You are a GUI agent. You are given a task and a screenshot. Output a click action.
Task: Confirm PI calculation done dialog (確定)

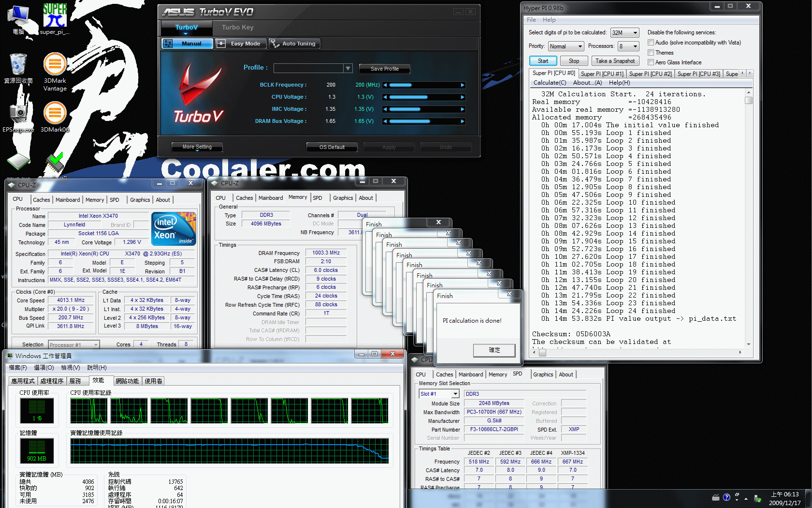pyautogui.click(x=494, y=350)
